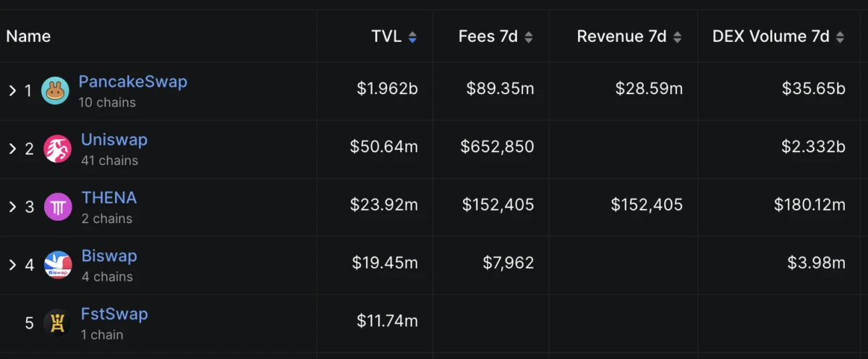Open the Biswap protocol link
Viewport: 868px width, 359px height.
tap(109, 256)
